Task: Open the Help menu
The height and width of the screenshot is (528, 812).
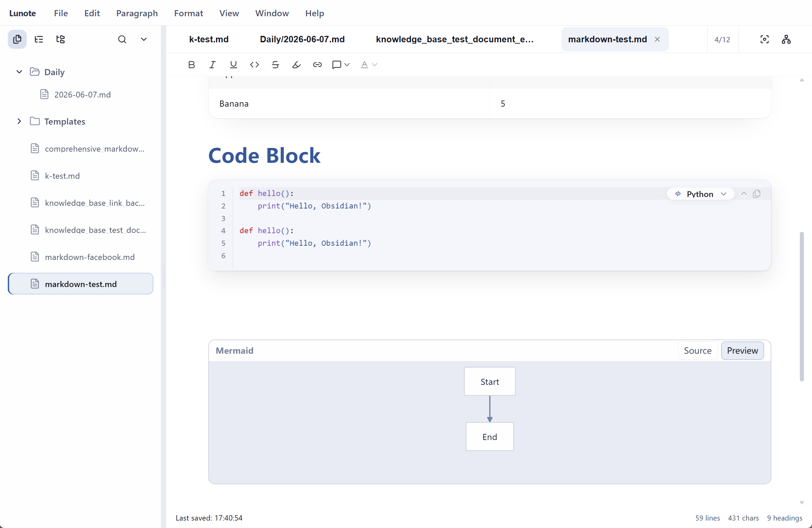Action: tap(314, 13)
